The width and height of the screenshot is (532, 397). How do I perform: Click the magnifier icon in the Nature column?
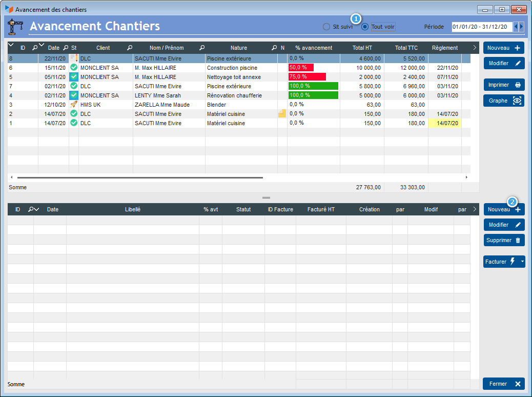pos(274,48)
